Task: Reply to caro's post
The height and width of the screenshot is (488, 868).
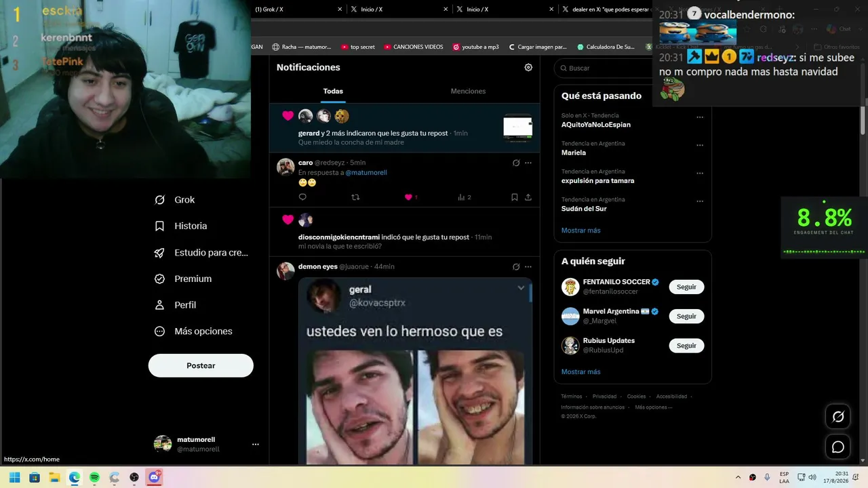Action: pos(302,197)
